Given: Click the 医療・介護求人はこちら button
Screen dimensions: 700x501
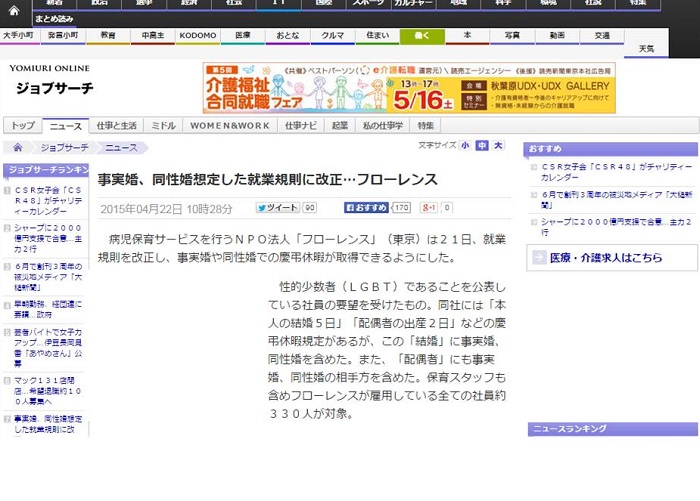Looking at the screenshot, I should pos(612,258).
